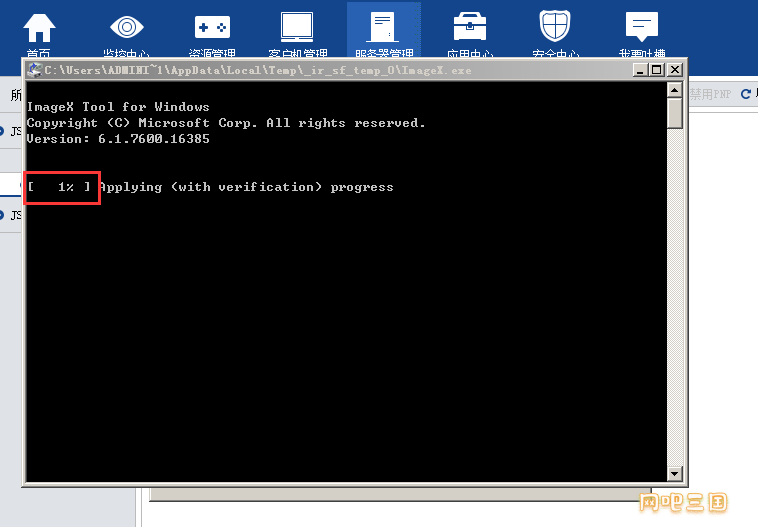Select the 服务器管理 server icon
Image resolution: width=758 pixels, height=527 pixels.
point(384,27)
